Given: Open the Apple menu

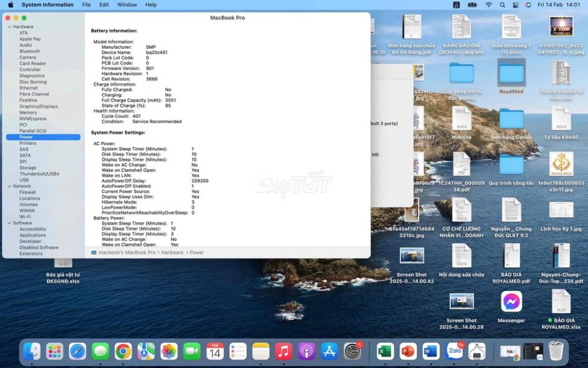Looking at the screenshot, I should point(11,5).
